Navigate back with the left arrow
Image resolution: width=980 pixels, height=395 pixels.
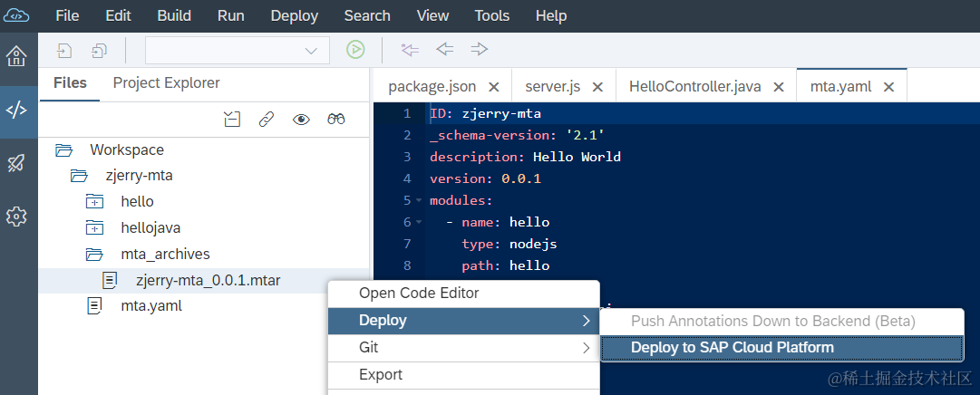click(x=444, y=49)
